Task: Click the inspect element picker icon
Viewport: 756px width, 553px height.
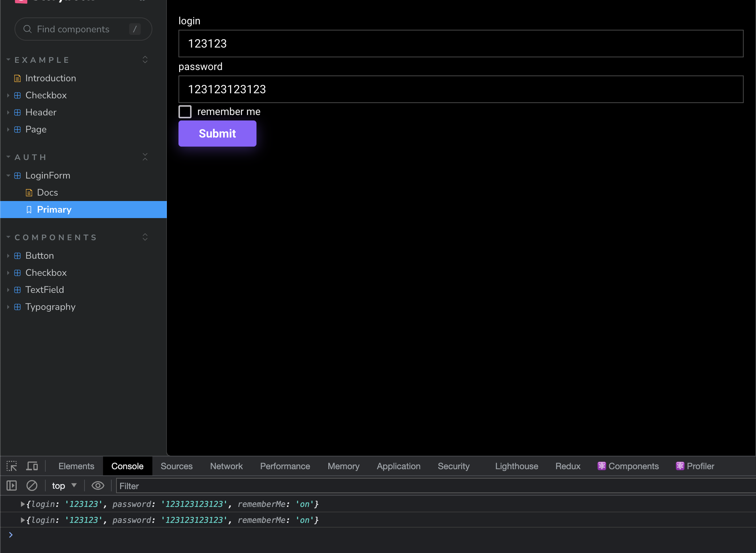Action: (x=12, y=466)
